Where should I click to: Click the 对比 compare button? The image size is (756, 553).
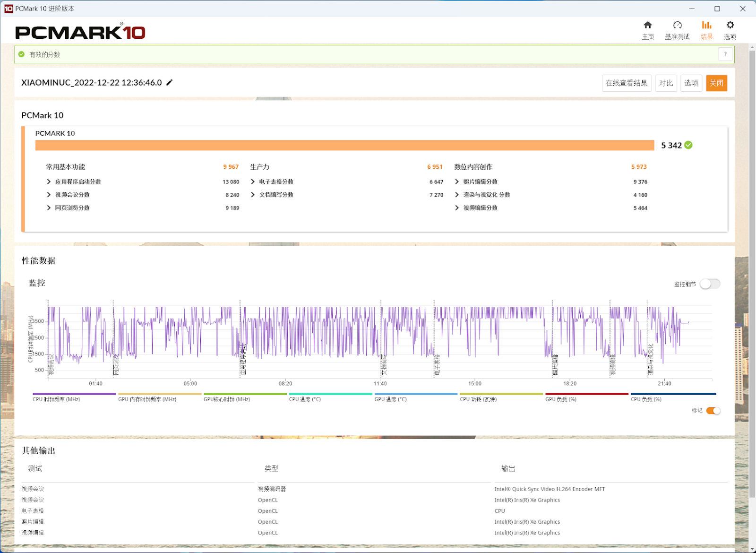[x=666, y=83]
